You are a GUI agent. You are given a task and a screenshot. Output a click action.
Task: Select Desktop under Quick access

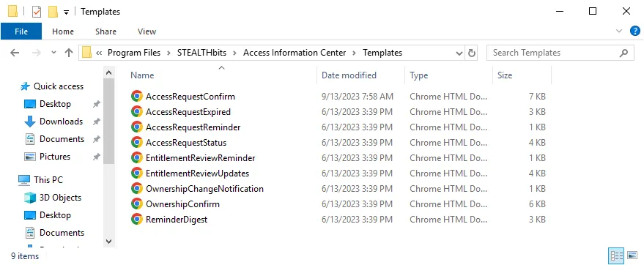pos(55,104)
